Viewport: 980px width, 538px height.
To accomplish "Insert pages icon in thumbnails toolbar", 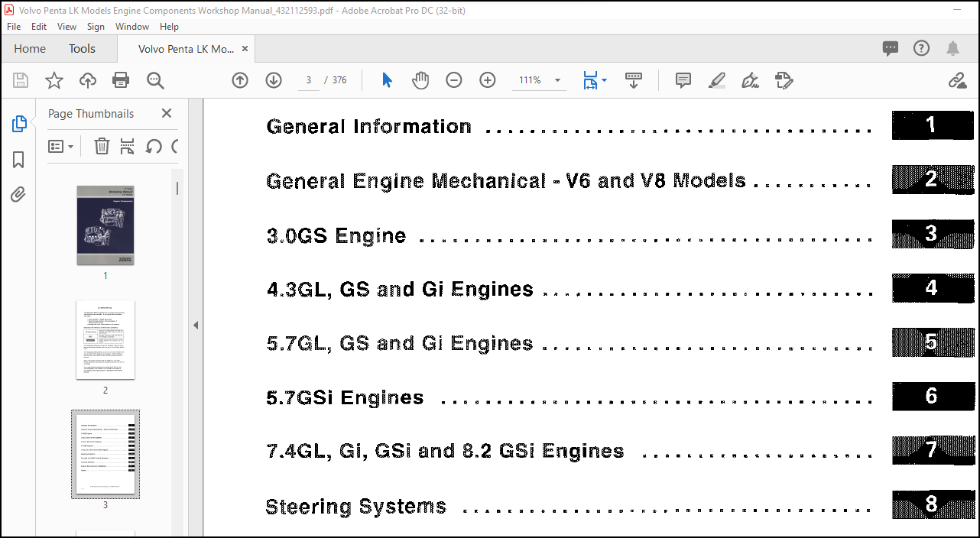I will tap(128, 146).
